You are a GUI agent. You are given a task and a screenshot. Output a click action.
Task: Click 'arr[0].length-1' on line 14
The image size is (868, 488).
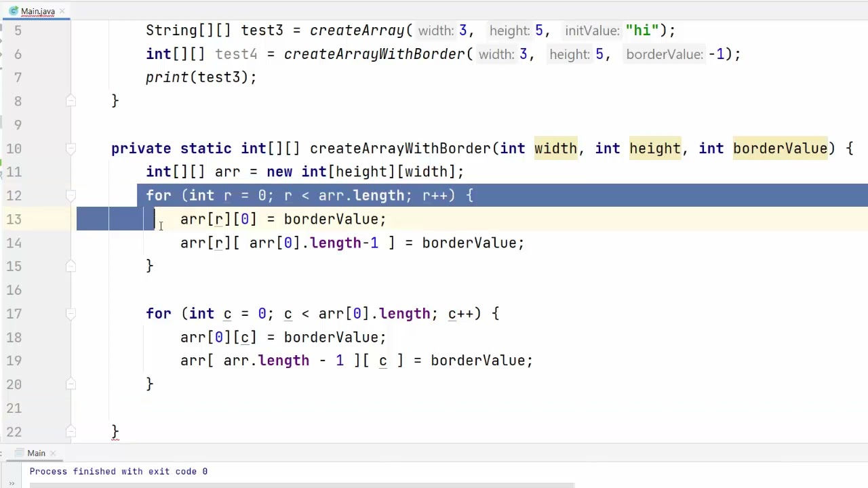(x=313, y=243)
